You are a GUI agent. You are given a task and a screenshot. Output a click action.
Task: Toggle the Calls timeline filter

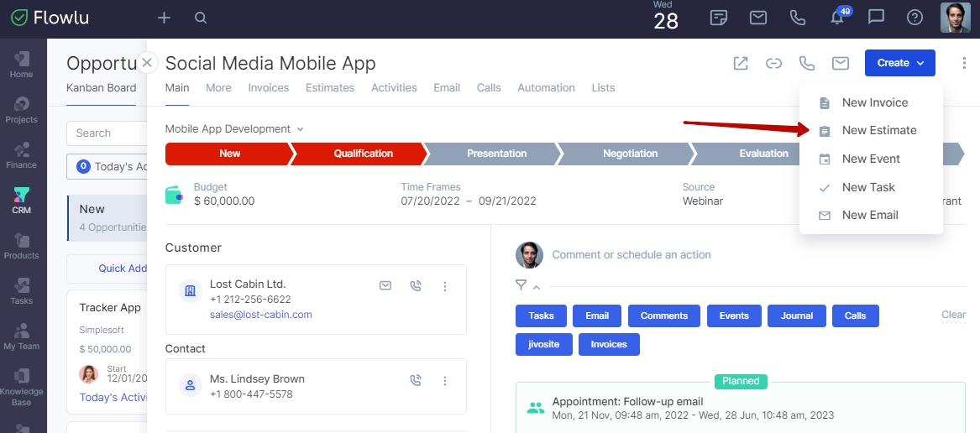[856, 316]
